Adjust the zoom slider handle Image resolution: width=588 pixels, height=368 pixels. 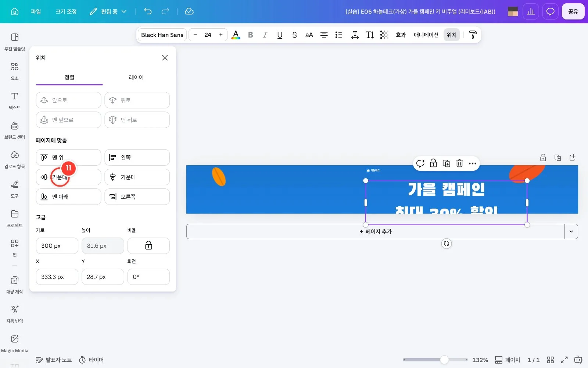coord(444,360)
